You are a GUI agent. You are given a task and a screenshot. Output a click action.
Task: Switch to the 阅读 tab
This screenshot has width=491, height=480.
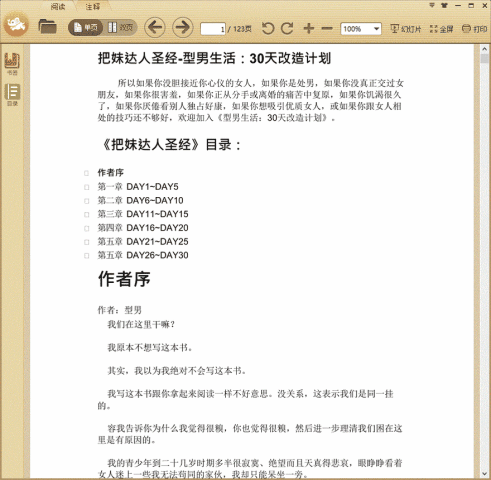pyautogui.click(x=58, y=7)
